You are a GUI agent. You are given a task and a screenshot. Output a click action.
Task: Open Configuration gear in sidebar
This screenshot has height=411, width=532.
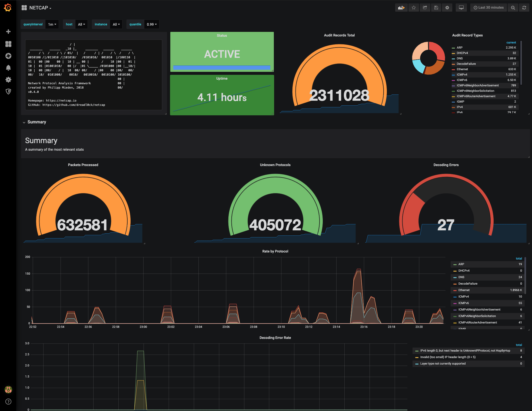point(8,80)
